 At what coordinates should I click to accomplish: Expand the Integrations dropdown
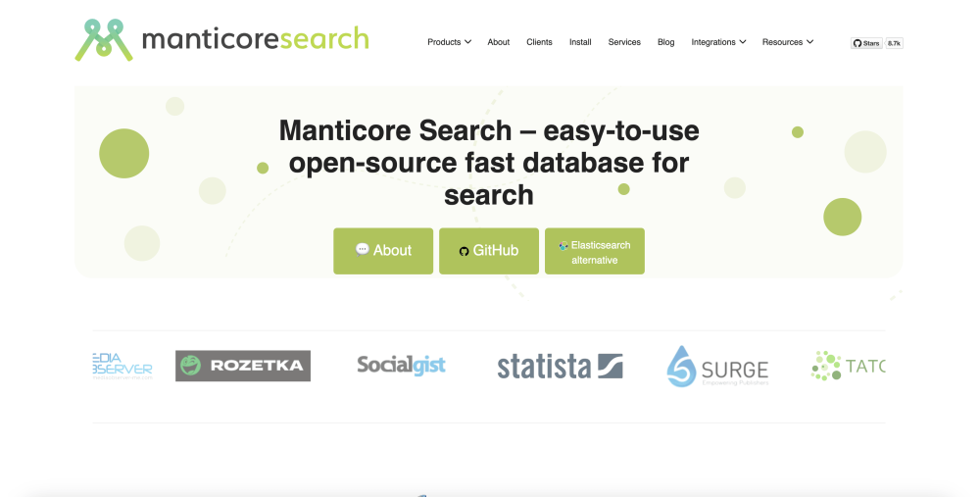click(718, 42)
